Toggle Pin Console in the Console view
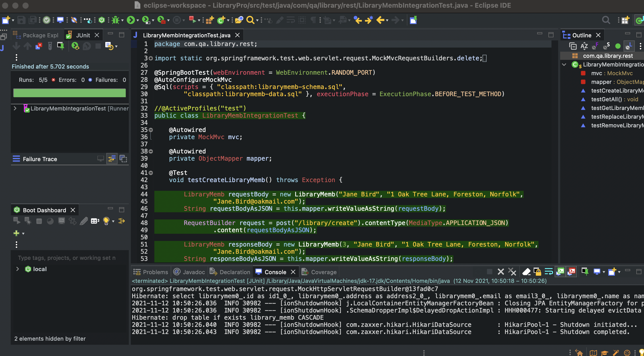This screenshot has height=356, width=644. 585,271
